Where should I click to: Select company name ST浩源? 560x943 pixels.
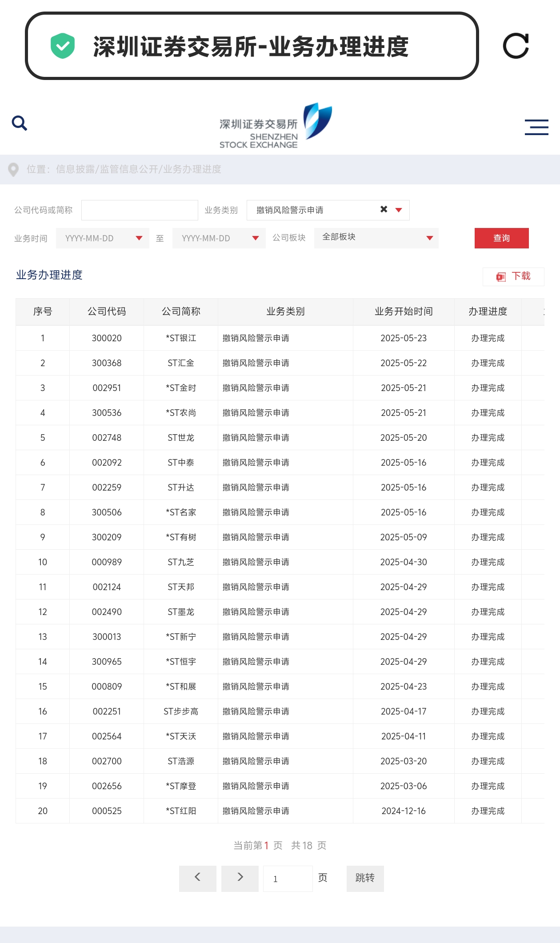(181, 761)
